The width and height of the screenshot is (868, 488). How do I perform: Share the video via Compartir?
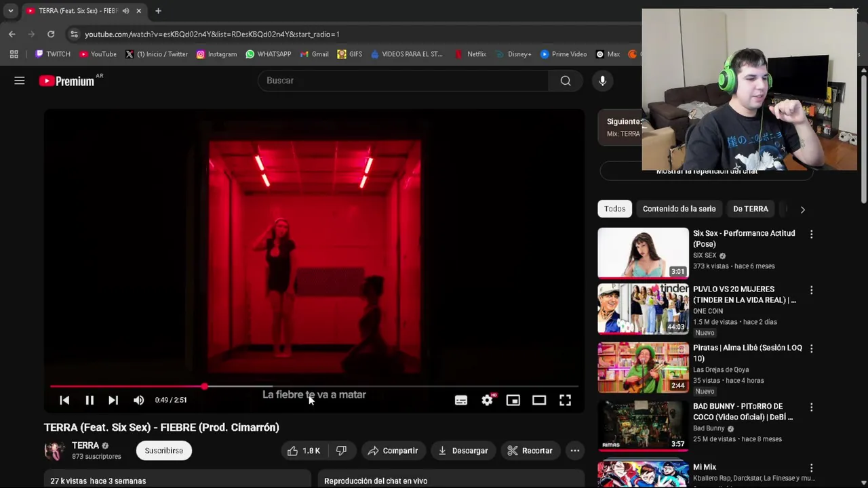click(x=393, y=451)
